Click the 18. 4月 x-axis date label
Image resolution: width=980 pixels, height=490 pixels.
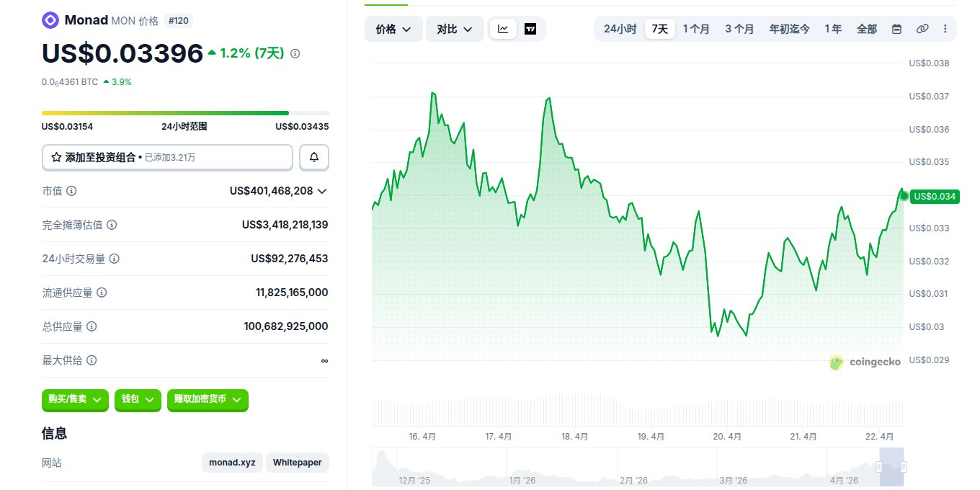[574, 437]
